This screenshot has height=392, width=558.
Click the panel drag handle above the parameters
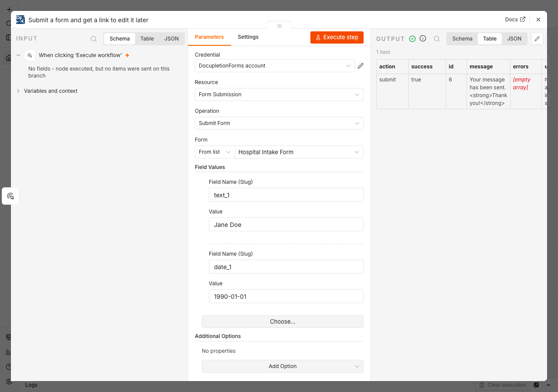click(279, 26)
